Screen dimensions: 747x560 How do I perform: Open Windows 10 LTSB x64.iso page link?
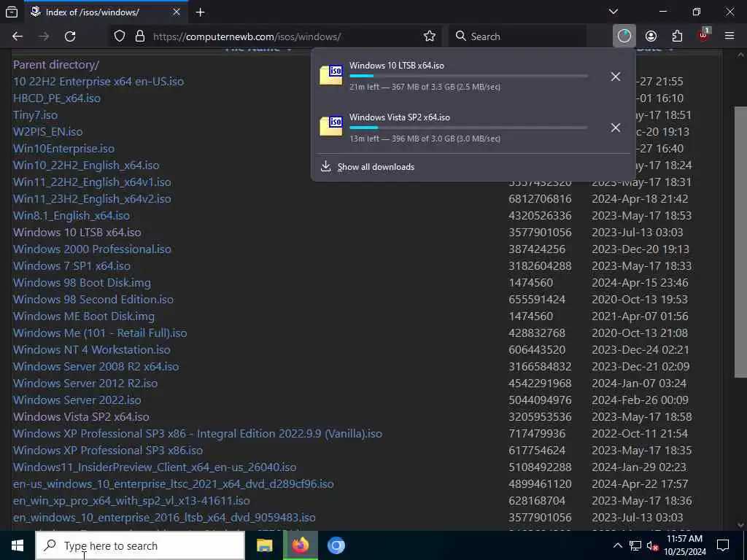click(x=77, y=233)
